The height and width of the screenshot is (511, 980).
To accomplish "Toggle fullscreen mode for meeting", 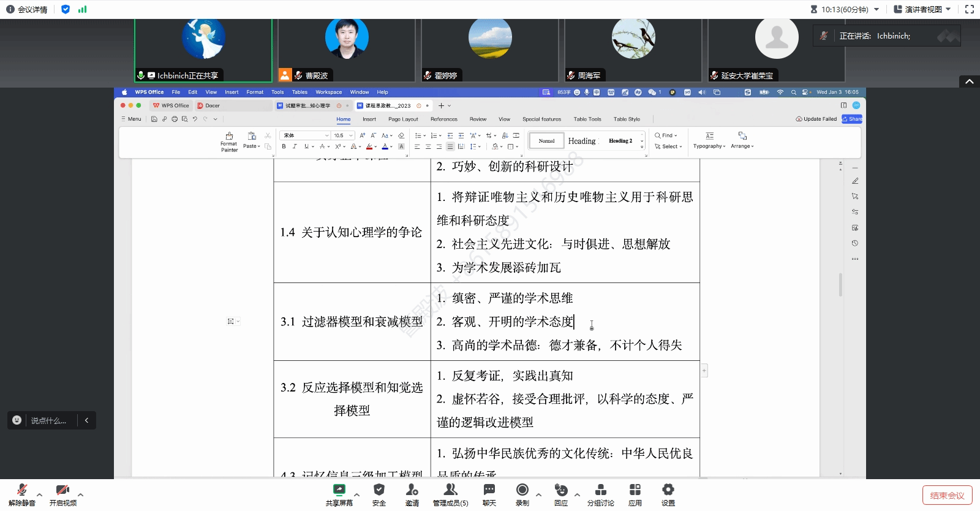I will (969, 9).
